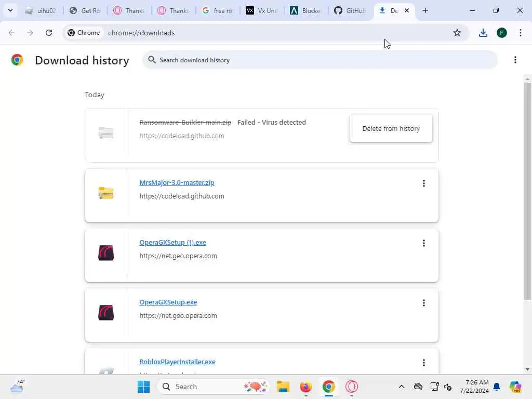Image resolution: width=532 pixels, height=399 pixels.
Task: Expand the system tray hidden icons chevron
Action: tap(402, 387)
